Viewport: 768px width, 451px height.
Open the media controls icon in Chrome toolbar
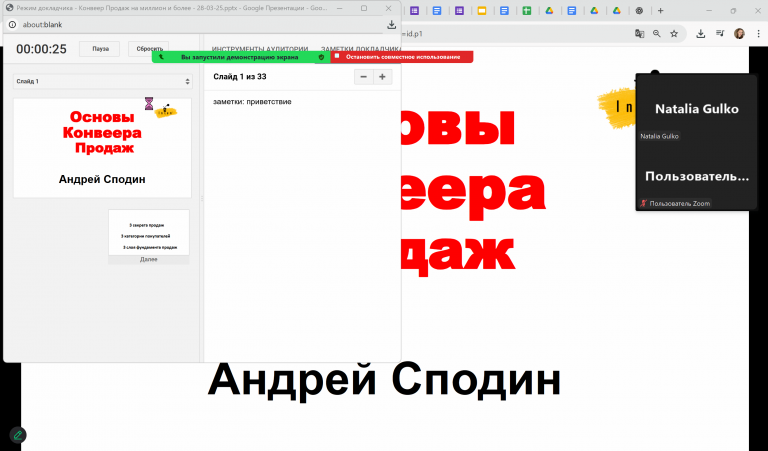coord(720,34)
